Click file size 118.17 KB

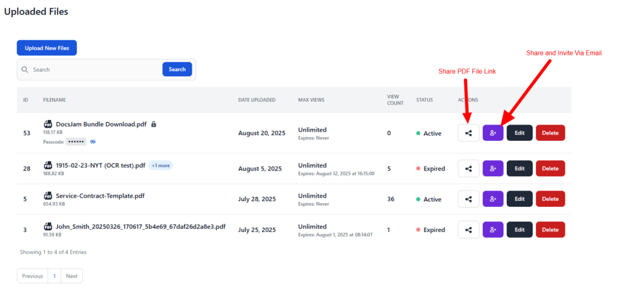54,133
